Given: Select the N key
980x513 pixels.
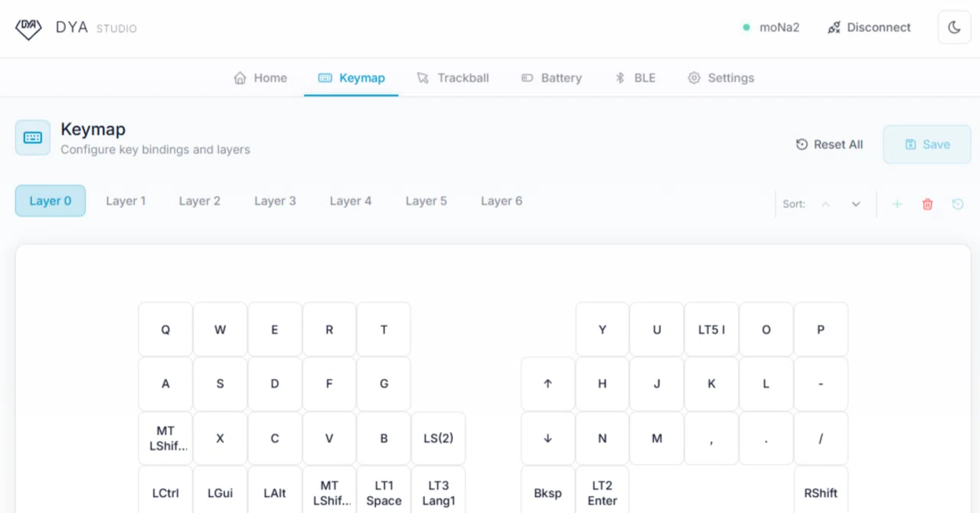Looking at the screenshot, I should click(x=603, y=438).
